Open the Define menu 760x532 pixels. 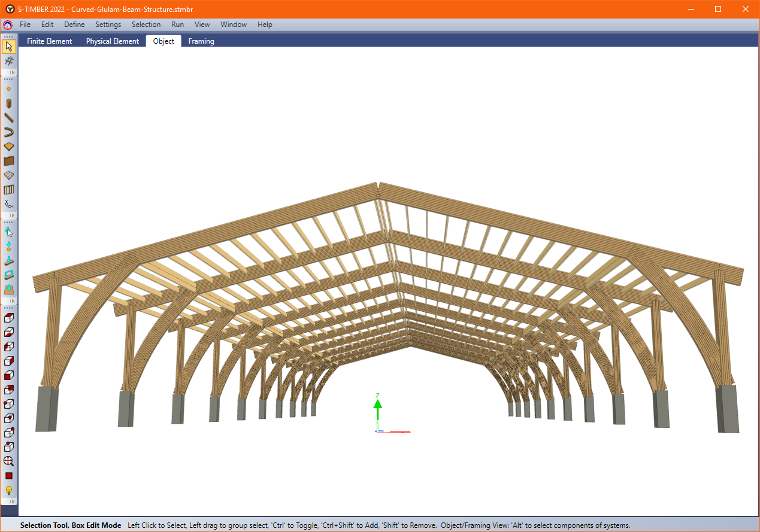(74, 25)
